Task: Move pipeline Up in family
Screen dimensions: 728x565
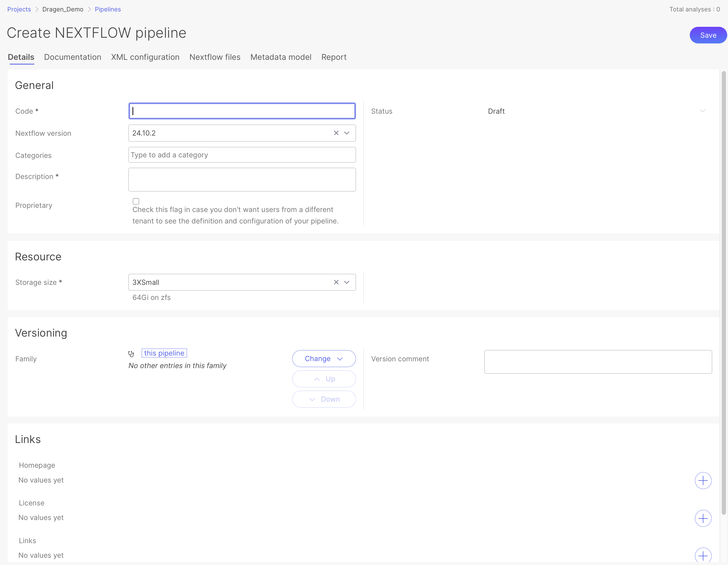Action: (x=324, y=379)
